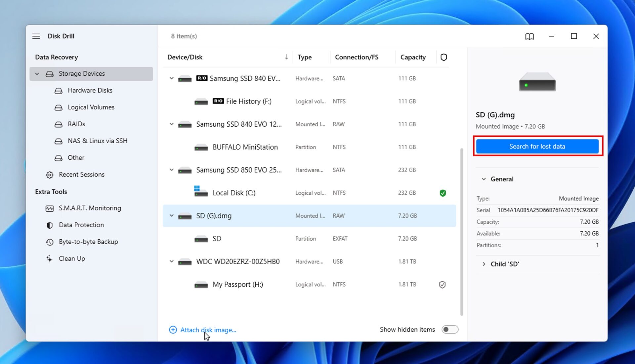Open the hamburger menu in Disk Drill
Viewport: 635px width, 364px height.
coord(36,36)
